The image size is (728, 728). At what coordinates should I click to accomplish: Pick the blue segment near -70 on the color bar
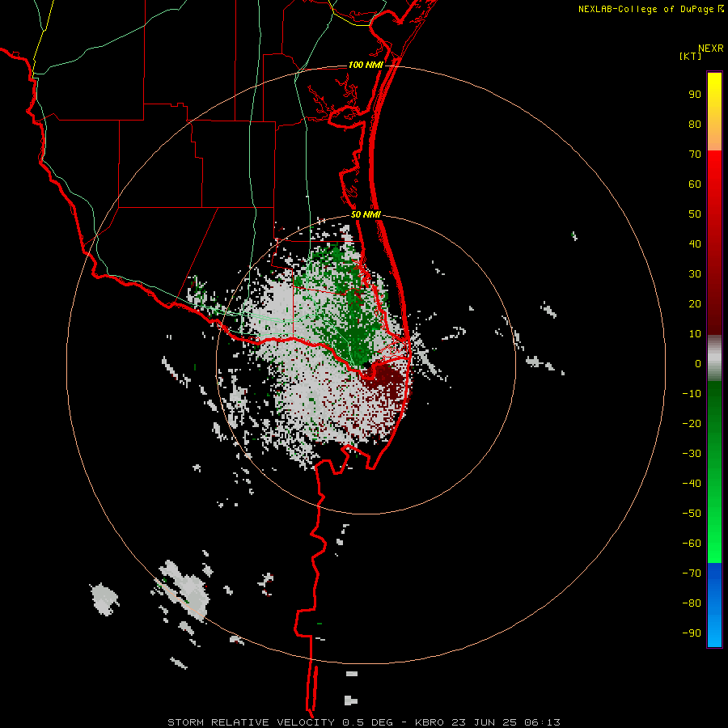click(714, 572)
